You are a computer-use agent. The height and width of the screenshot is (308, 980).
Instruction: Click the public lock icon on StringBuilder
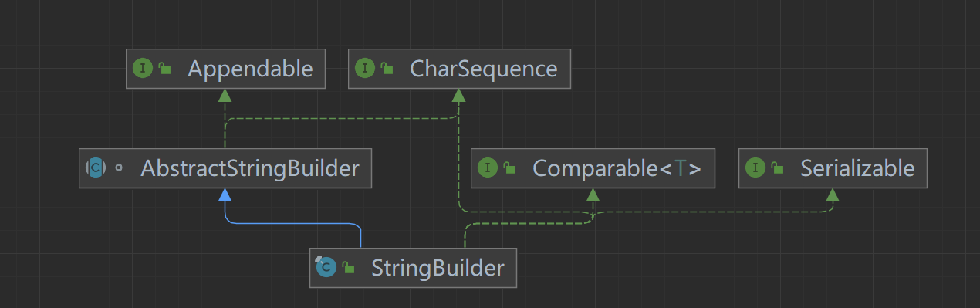pyautogui.click(x=349, y=268)
